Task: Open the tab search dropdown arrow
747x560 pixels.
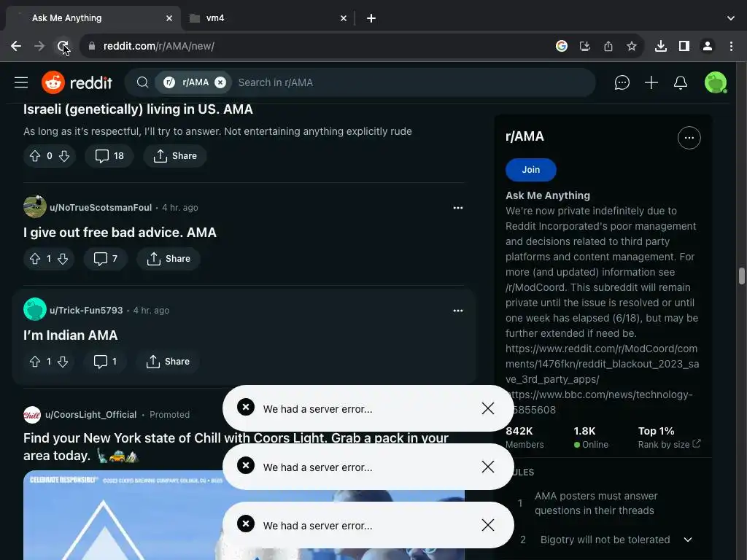Action: click(x=731, y=18)
